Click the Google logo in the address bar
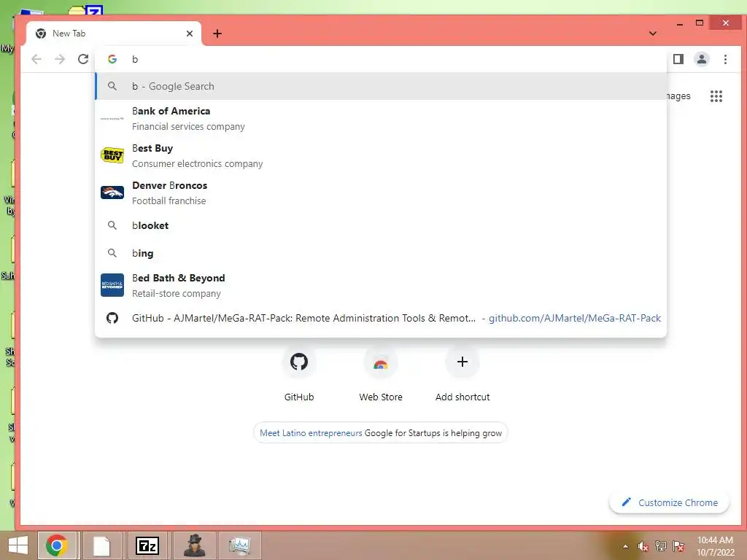747x560 pixels. (112, 59)
